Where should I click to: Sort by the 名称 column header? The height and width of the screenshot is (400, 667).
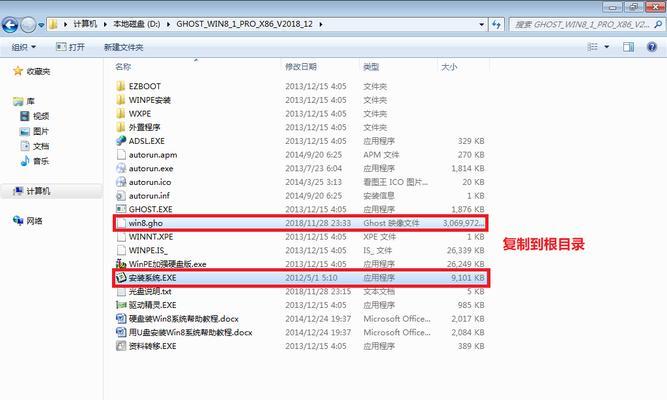tap(123, 67)
